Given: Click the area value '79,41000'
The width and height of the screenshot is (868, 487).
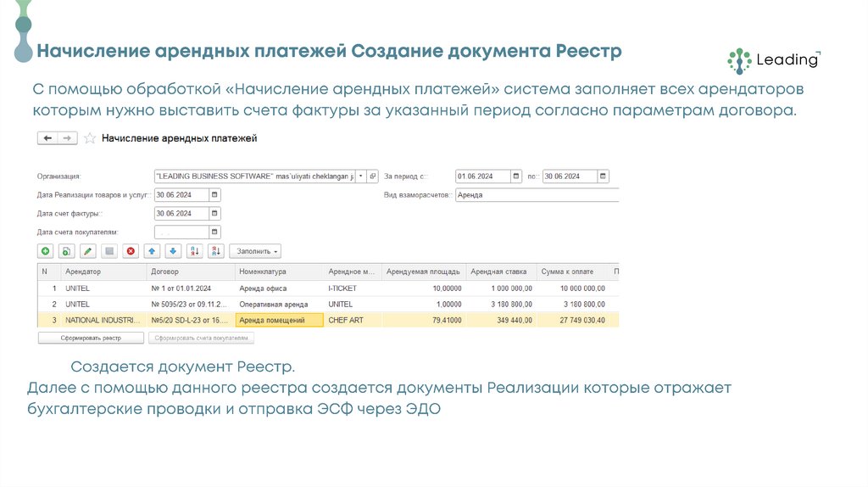Looking at the screenshot, I should click(447, 320).
